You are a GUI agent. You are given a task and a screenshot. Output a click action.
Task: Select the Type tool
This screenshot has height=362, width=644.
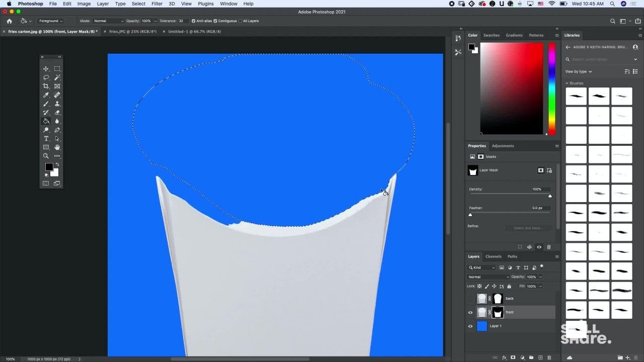tap(46, 139)
